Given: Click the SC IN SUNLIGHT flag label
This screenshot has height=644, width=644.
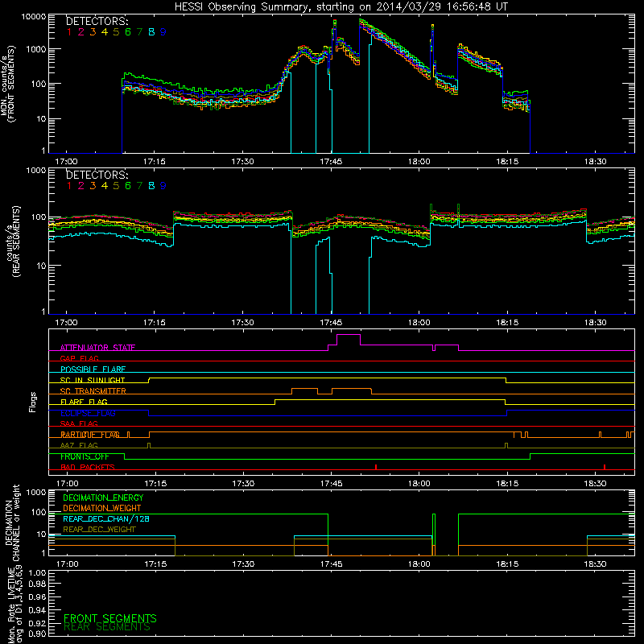Looking at the screenshot, I should (x=93, y=380).
